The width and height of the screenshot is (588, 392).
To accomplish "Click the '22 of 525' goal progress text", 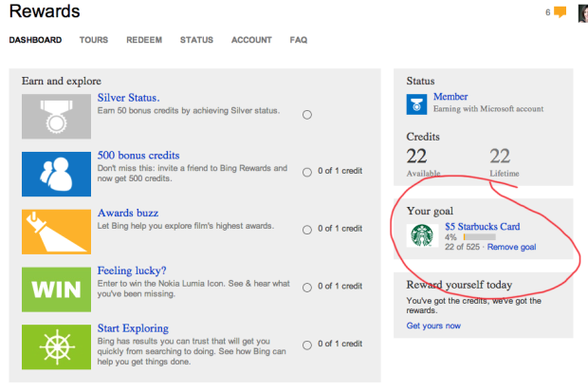I will 463,247.
